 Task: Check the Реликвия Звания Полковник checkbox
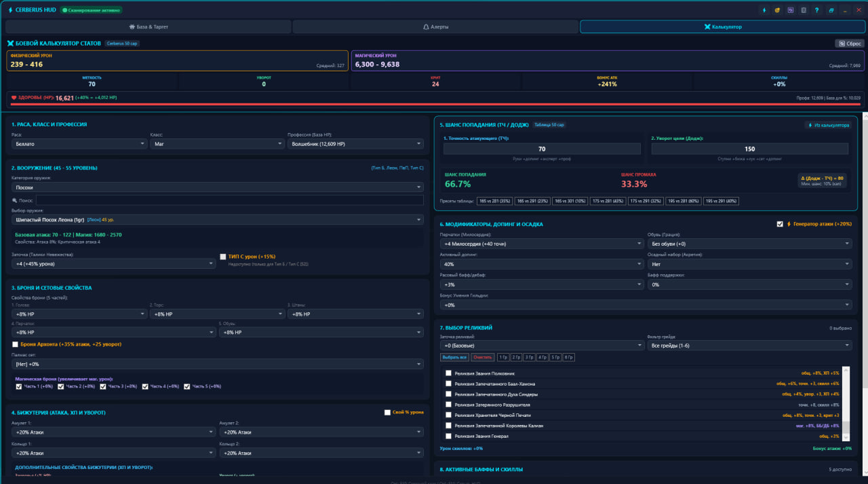coord(448,373)
